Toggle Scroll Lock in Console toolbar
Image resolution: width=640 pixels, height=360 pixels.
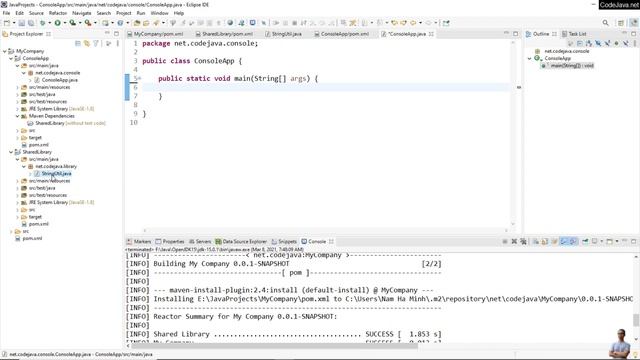[x=544, y=242]
